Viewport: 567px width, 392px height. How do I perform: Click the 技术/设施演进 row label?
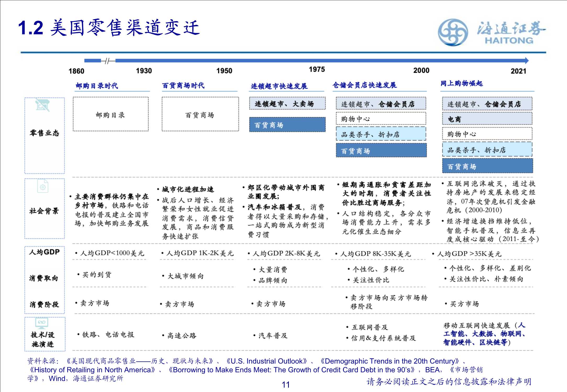[x=43, y=339]
